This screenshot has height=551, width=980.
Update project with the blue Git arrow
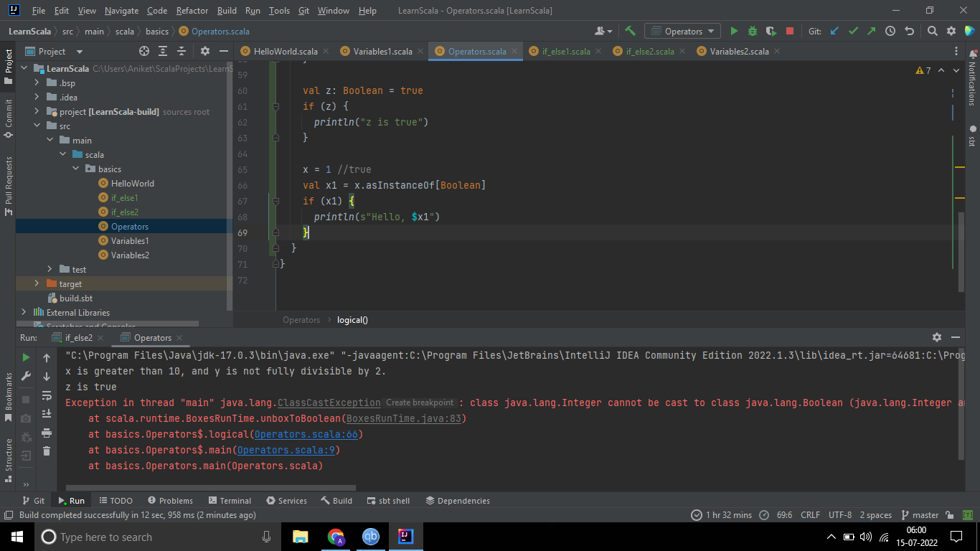[x=834, y=31]
